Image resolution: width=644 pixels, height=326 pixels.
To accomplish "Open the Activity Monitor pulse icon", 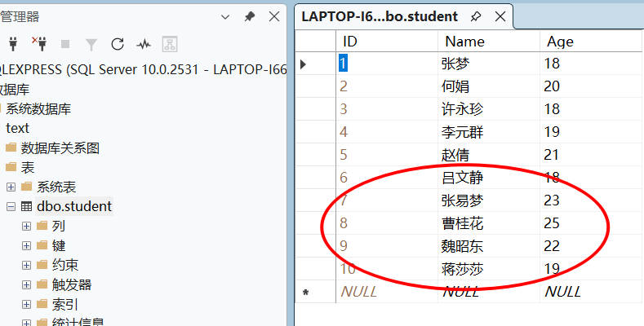I will (144, 44).
